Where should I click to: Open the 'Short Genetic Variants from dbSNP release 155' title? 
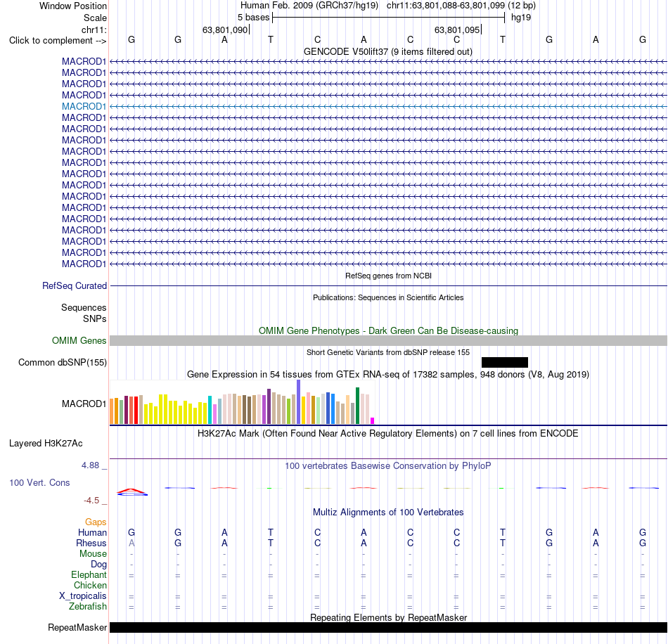pos(388,353)
